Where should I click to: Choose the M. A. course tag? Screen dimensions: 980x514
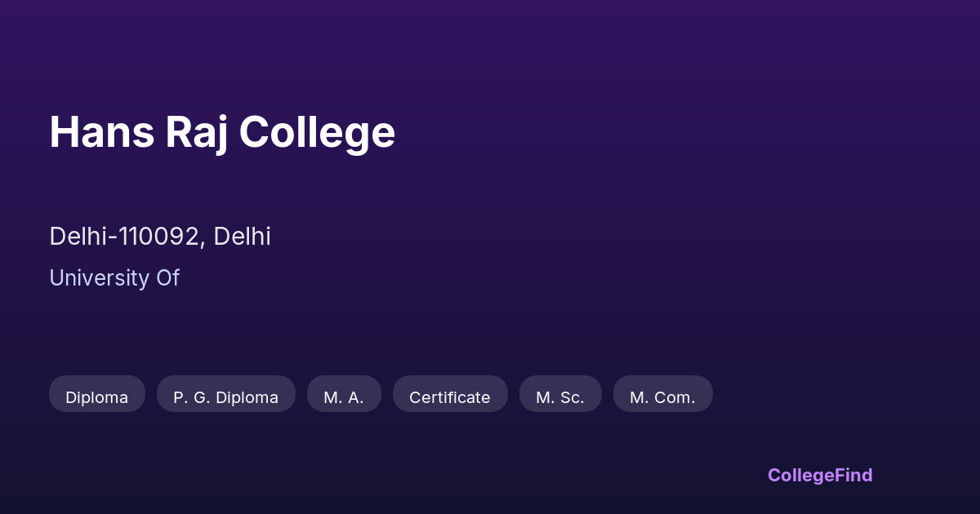click(x=344, y=397)
